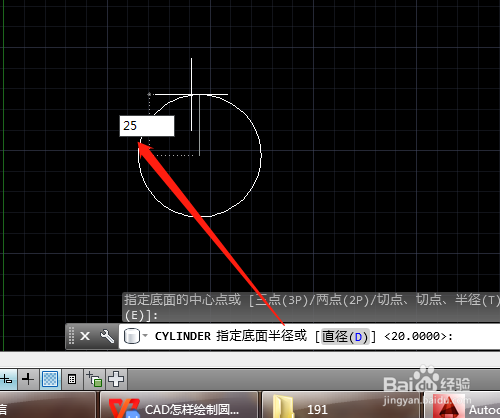Choose the 直径(D) diameter option
This screenshot has width=500, height=418.
345,336
